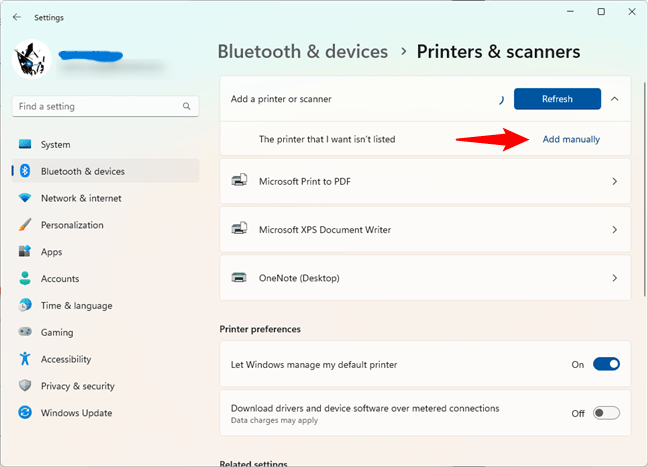Click the Accounts person icon
The image size is (648, 467).
[x=25, y=278]
